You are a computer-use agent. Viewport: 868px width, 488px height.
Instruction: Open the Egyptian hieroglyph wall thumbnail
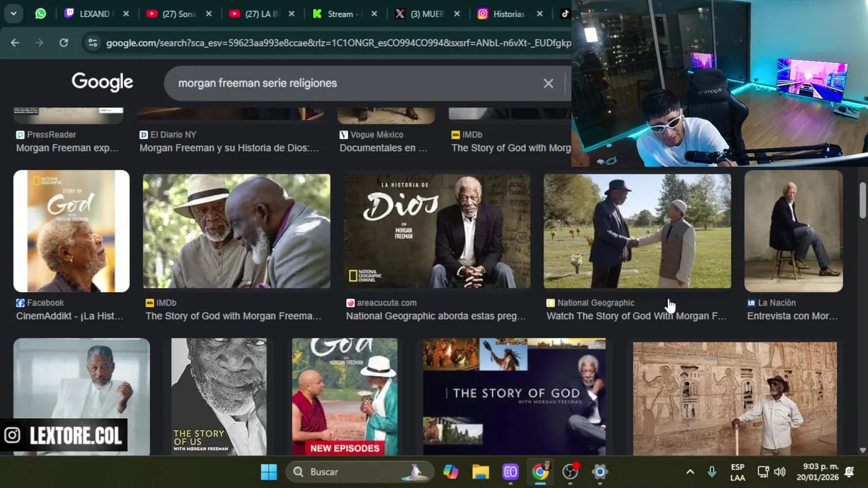click(x=735, y=399)
